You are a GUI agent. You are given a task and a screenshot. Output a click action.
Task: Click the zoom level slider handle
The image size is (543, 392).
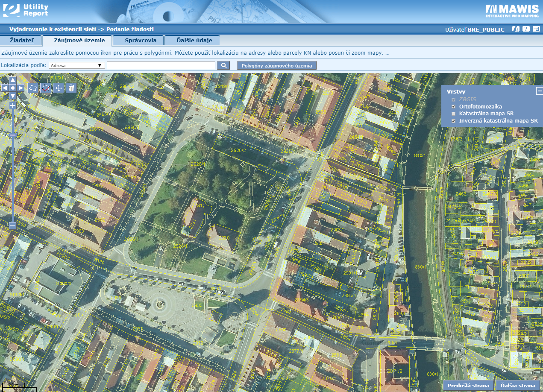point(13,135)
